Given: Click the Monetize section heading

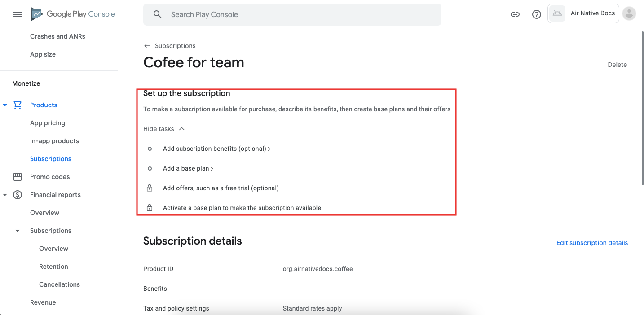Looking at the screenshot, I should coord(26,83).
